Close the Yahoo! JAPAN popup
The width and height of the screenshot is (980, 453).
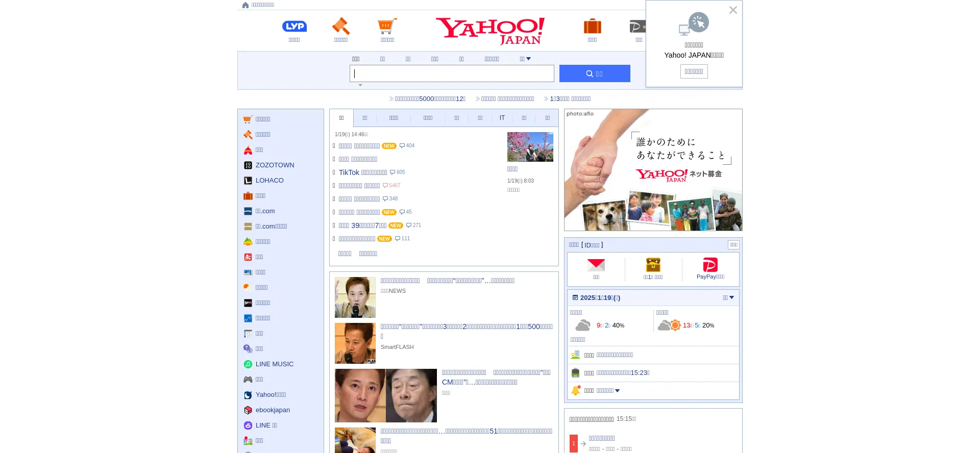point(733,10)
